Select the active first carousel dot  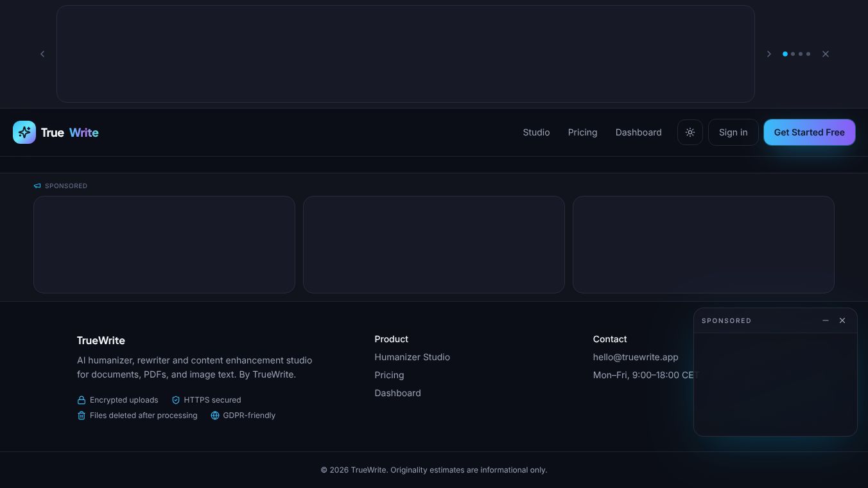pos(785,54)
